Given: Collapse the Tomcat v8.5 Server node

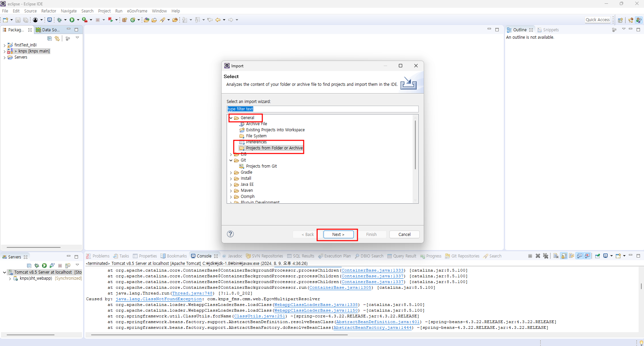Looking at the screenshot, I should [x=4, y=272].
